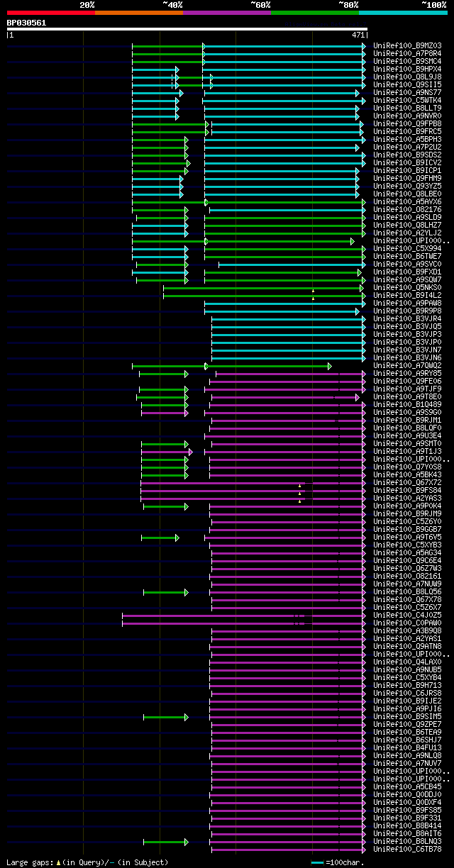
Task: Select the purple ~60% identity legend segment
Action: click(x=227, y=13)
